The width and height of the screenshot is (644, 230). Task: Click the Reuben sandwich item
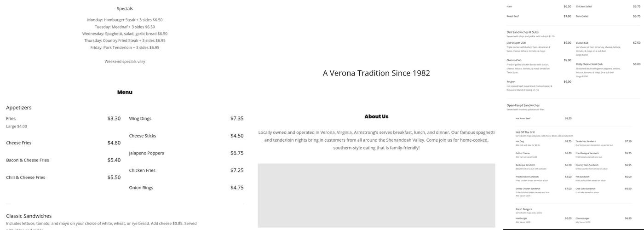tap(512, 82)
